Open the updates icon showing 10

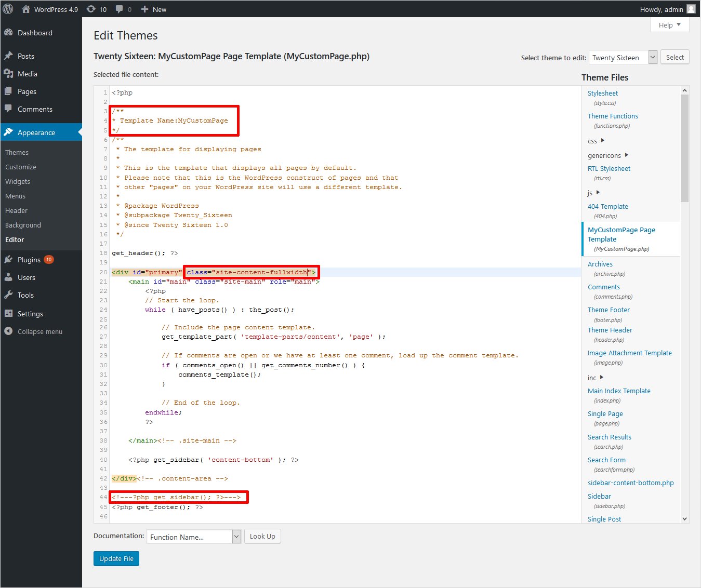click(91, 9)
